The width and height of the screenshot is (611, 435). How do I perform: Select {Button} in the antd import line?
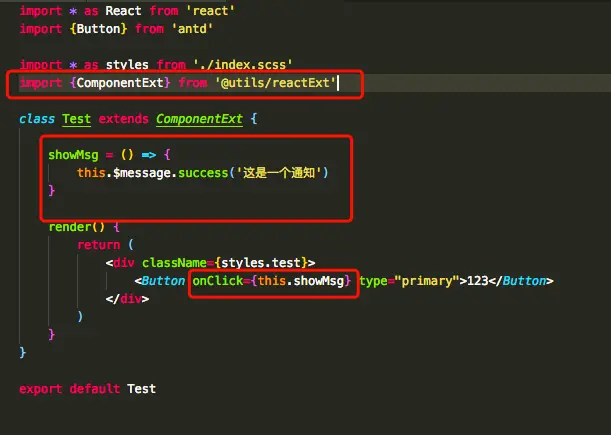[99, 28]
